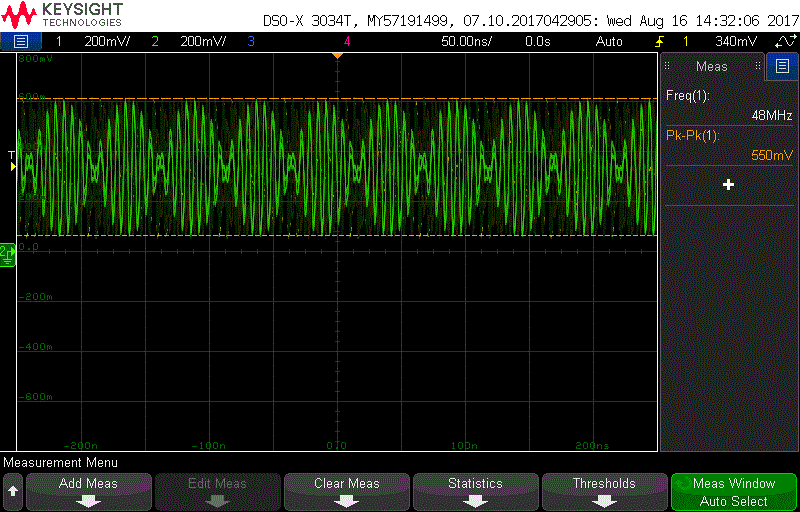Select the Pk-Pk(1) 550mV measurement
Image resolution: width=800 pixels, height=512 pixels.
[x=729, y=145]
